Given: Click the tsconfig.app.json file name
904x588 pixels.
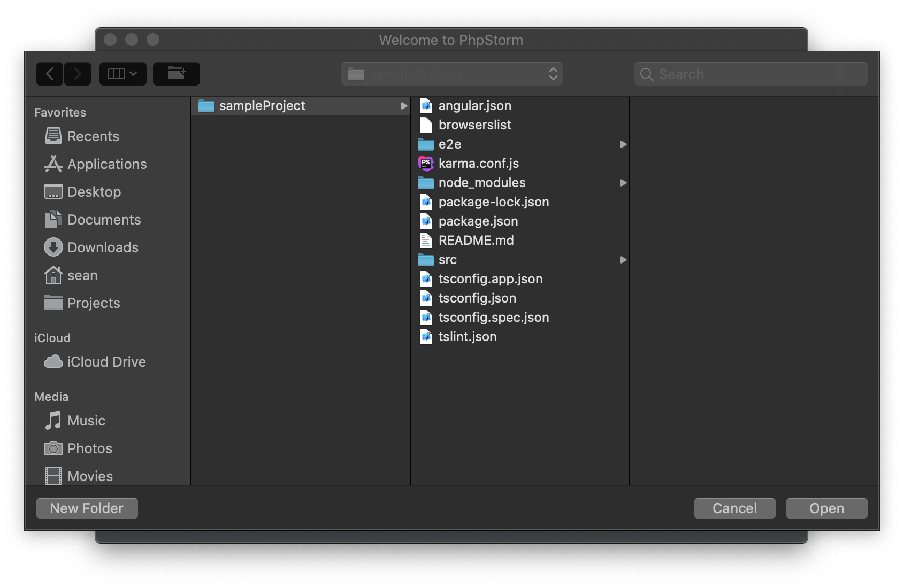Looking at the screenshot, I should (x=491, y=279).
